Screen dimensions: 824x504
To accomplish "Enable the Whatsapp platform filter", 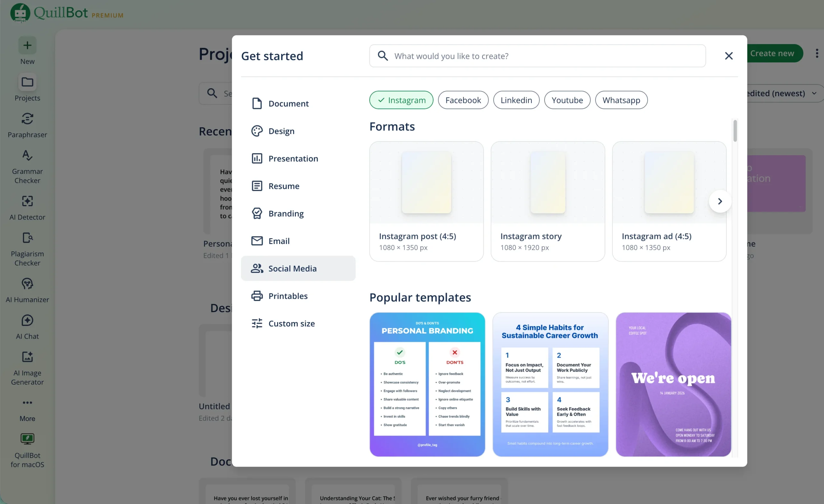I will tap(621, 100).
